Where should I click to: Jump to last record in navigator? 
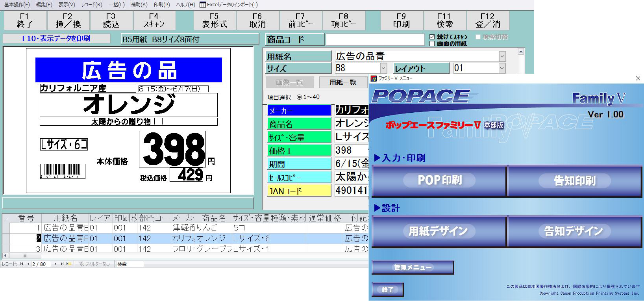tap(62, 264)
